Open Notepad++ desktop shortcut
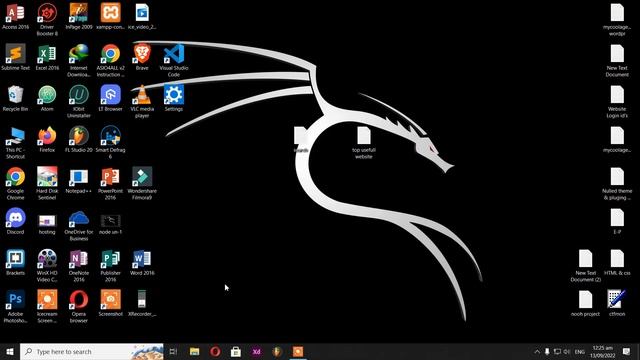640x360 pixels. [79, 180]
